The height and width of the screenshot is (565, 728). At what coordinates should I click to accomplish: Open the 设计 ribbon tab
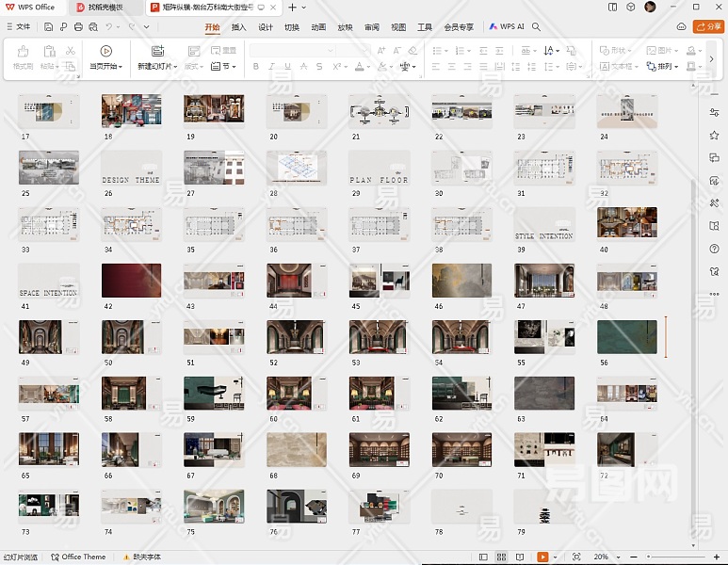point(266,27)
